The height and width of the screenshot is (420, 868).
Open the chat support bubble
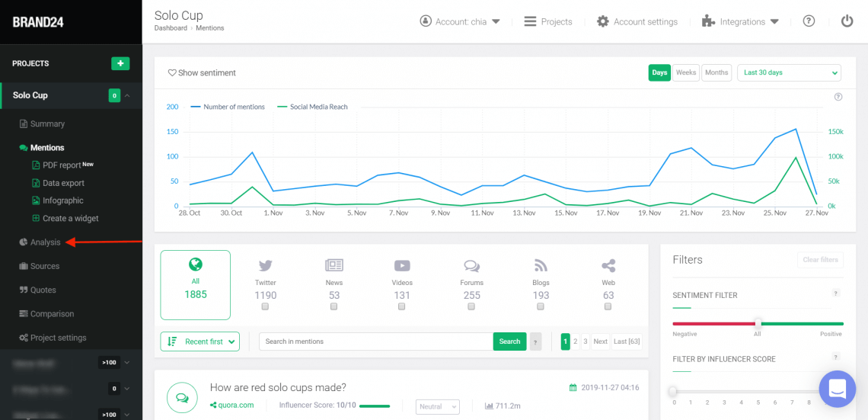(x=837, y=389)
